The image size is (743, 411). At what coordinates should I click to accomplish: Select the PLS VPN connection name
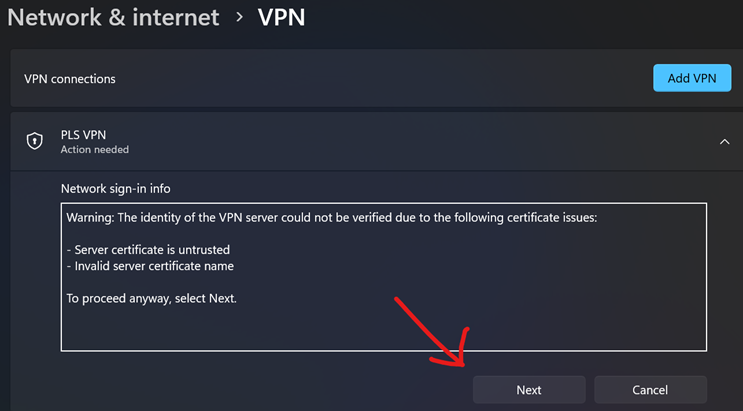click(83, 134)
